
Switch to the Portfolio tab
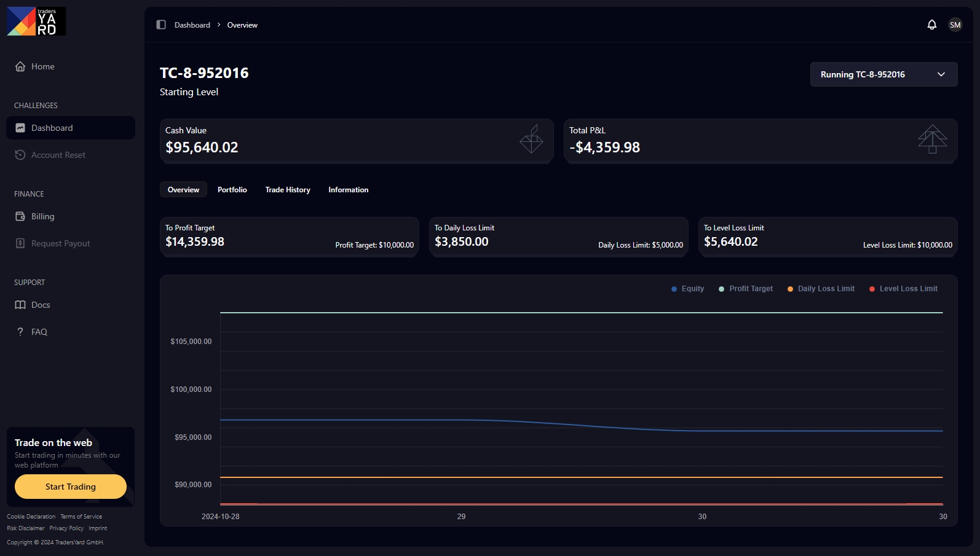232,190
